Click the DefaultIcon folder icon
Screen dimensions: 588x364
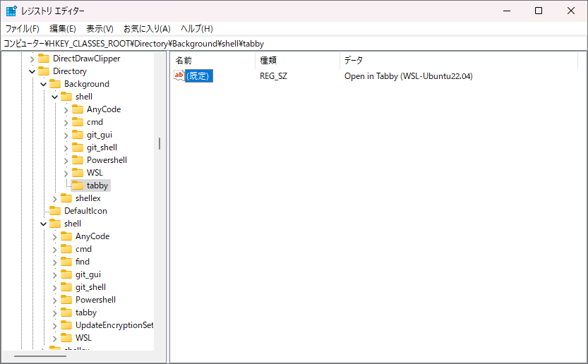pos(55,211)
